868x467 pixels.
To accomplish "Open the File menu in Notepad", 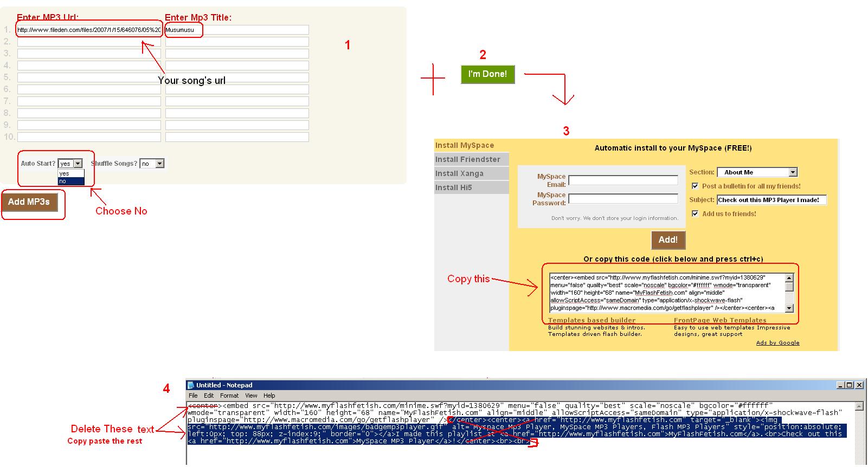I will pyautogui.click(x=193, y=395).
